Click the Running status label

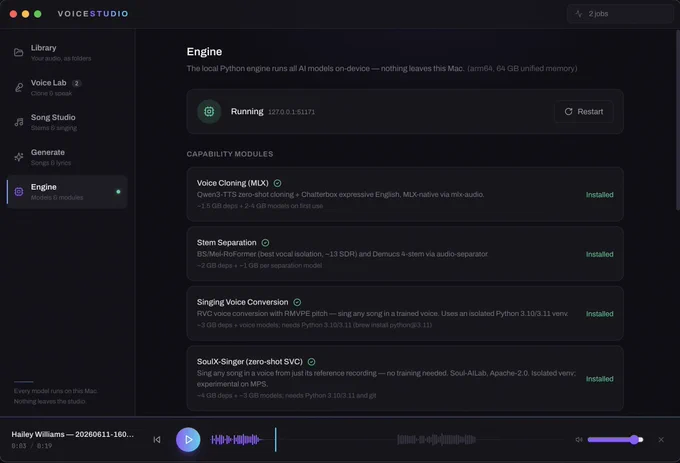(x=247, y=111)
